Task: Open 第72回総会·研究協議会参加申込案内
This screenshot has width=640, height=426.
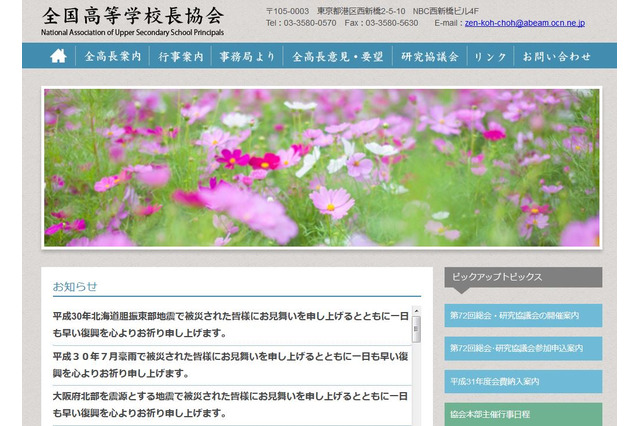Action: tap(523, 348)
